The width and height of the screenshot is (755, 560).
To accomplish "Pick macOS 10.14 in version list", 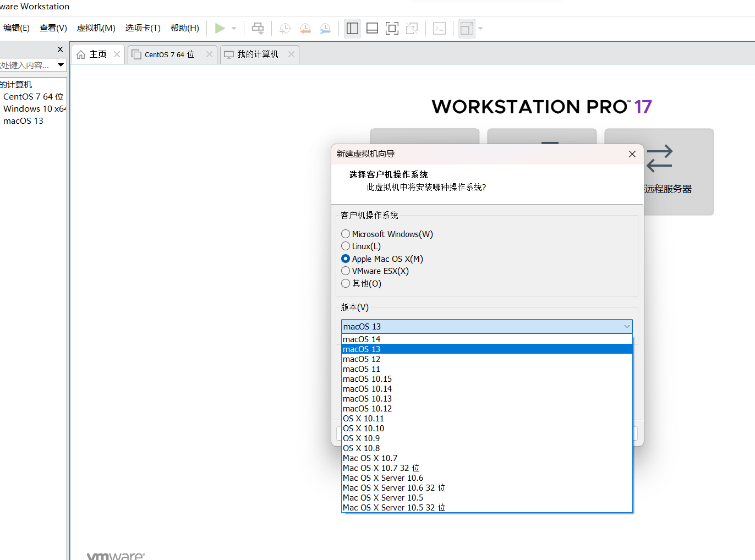I will (x=487, y=389).
